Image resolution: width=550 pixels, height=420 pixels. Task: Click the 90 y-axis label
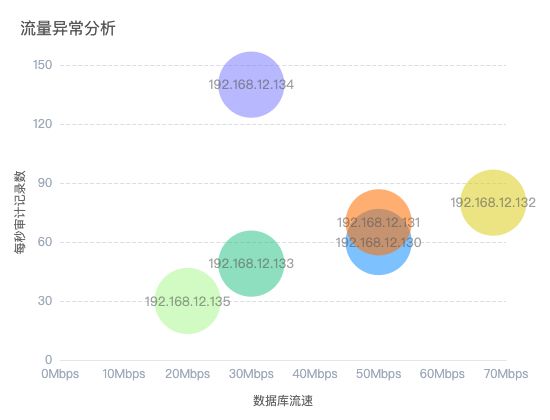point(45,183)
